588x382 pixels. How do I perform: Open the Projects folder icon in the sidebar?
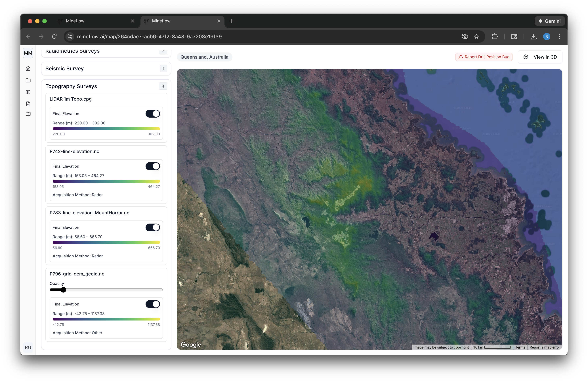click(28, 80)
